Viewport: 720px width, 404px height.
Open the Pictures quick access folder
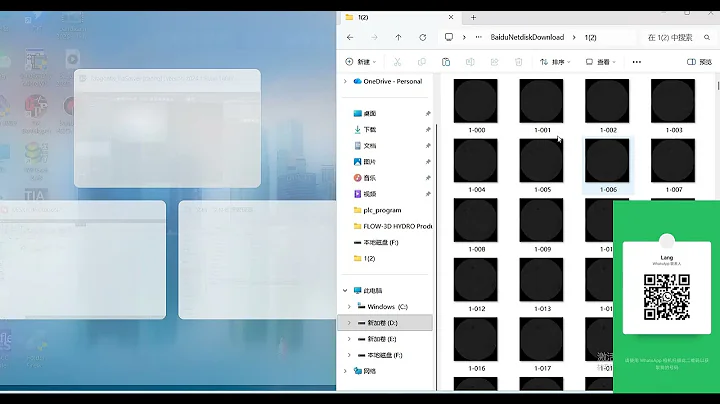pyautogui.click(x=365, y=162)
